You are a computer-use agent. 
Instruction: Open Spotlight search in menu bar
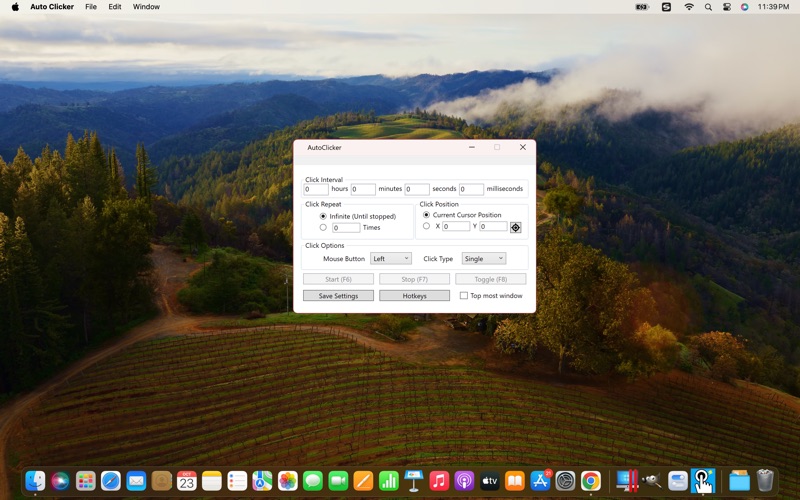(x=708, y=7)
